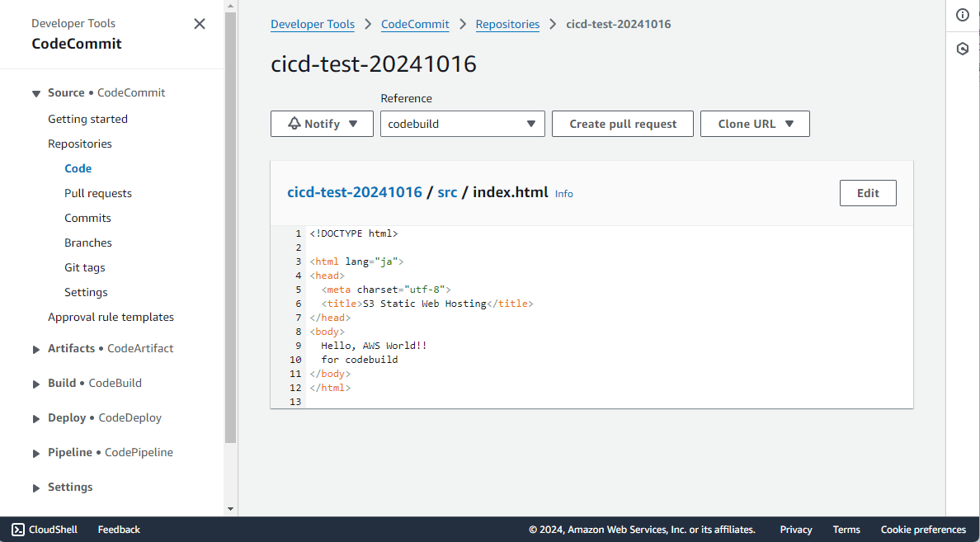Image resolution: width=980 pixels, height=542 pixels.
Task: Click Feedback in the footer
Action: pos(119,530)
